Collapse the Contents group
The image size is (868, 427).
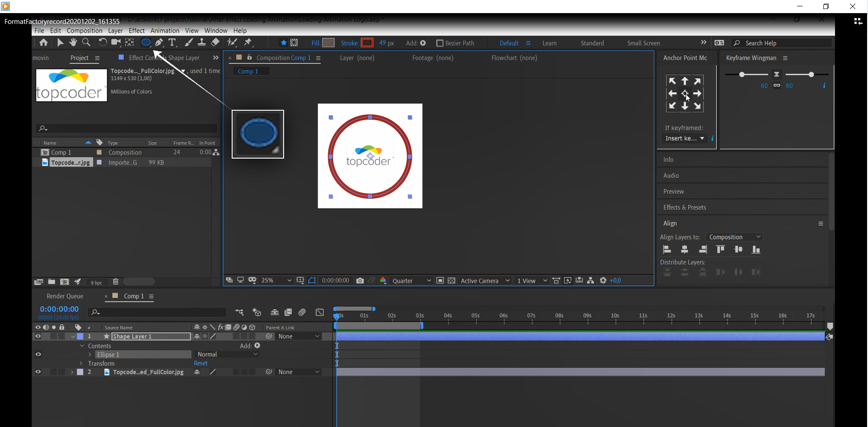(x=82, y=346)
